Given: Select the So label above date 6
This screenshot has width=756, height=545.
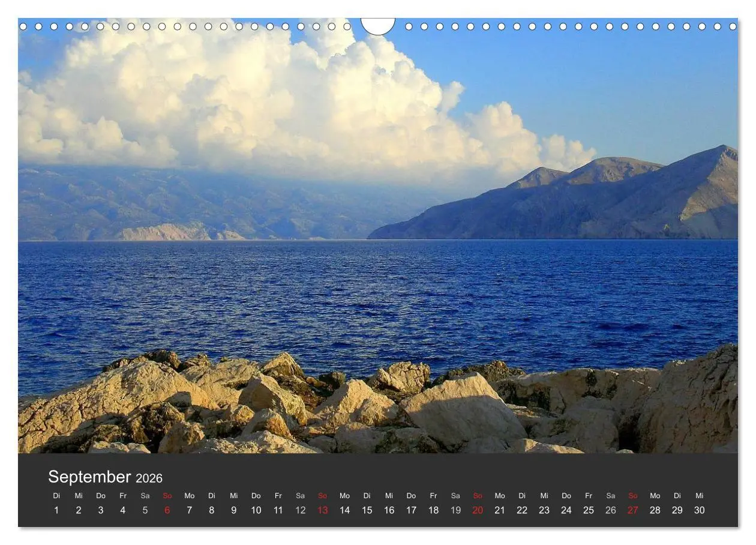Looking at the screenshot, I should [x=167, y=496].
